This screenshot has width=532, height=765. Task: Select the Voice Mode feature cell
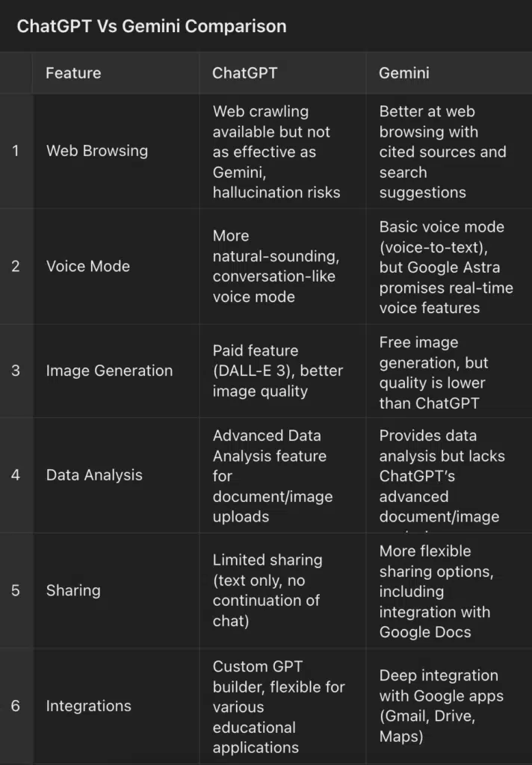tap(88, 266)
